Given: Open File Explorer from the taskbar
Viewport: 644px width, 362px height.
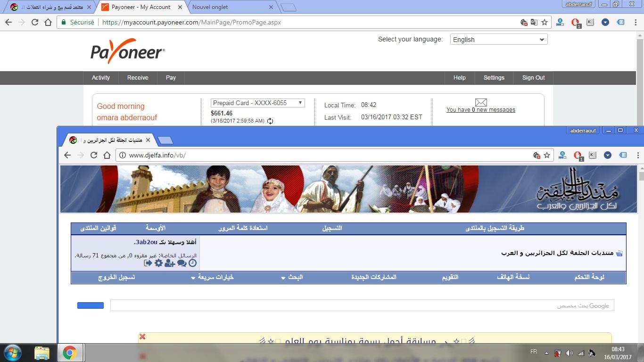Looking at the screenshot, I should tap(41, 353).
